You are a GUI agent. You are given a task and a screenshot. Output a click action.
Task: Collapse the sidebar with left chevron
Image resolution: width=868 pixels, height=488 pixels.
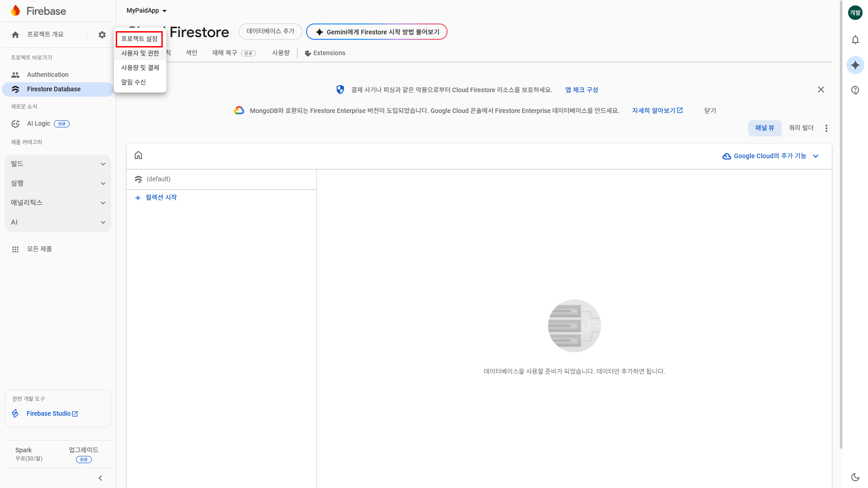[100, 478]
